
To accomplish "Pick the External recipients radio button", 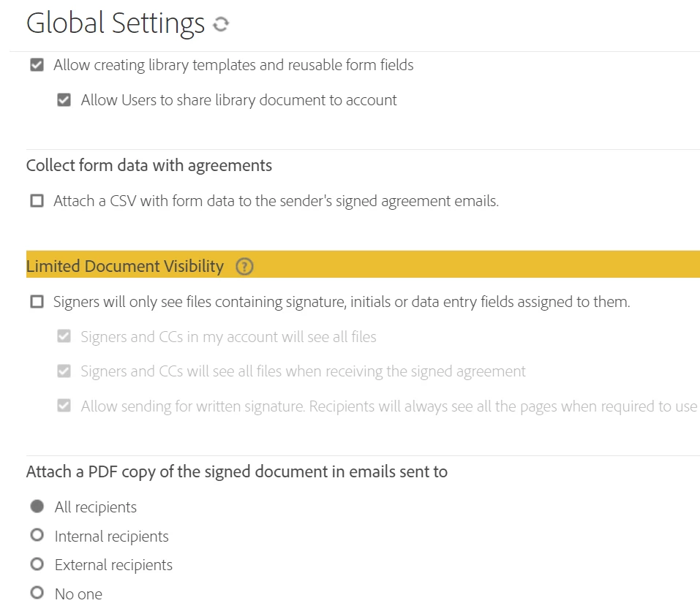I will pyautogui.click(x=37, y=564).
